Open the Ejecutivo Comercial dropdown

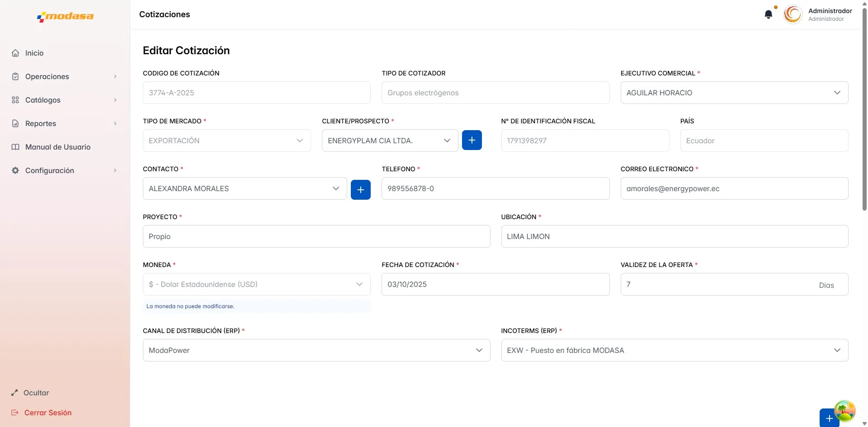[734, 93]
